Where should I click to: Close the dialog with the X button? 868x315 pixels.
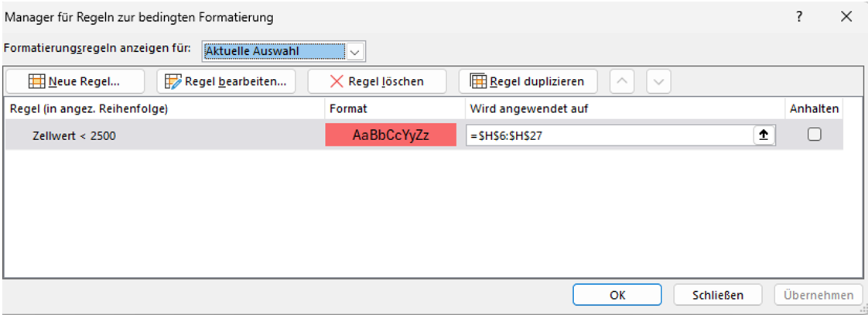tap(846, 17)
